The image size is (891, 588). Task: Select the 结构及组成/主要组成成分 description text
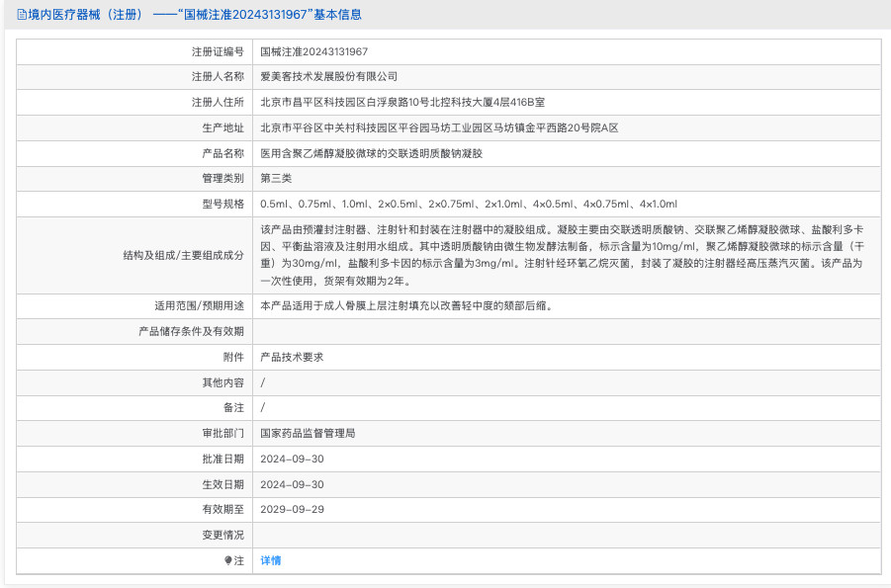(x=564, y=255)
